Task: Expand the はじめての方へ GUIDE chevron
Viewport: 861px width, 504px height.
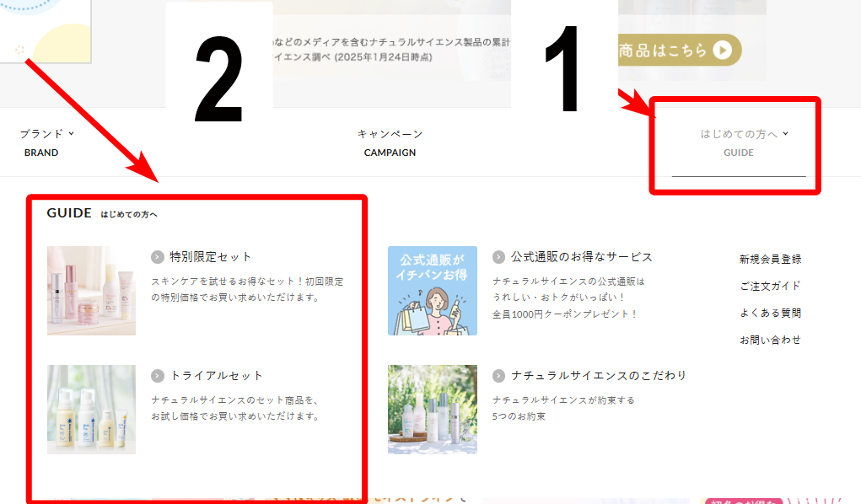Action: [785, 133]
